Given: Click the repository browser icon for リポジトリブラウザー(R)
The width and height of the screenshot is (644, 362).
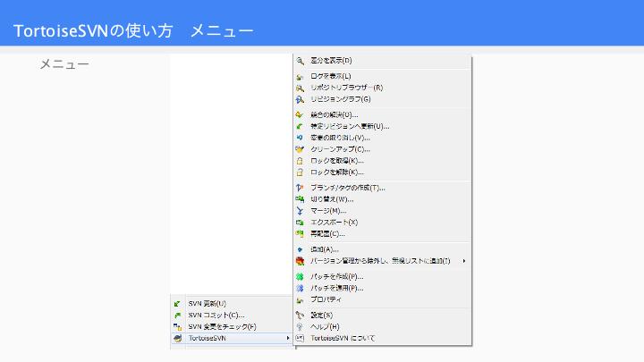Looking at the screenshot, I should tap(300, 88).
